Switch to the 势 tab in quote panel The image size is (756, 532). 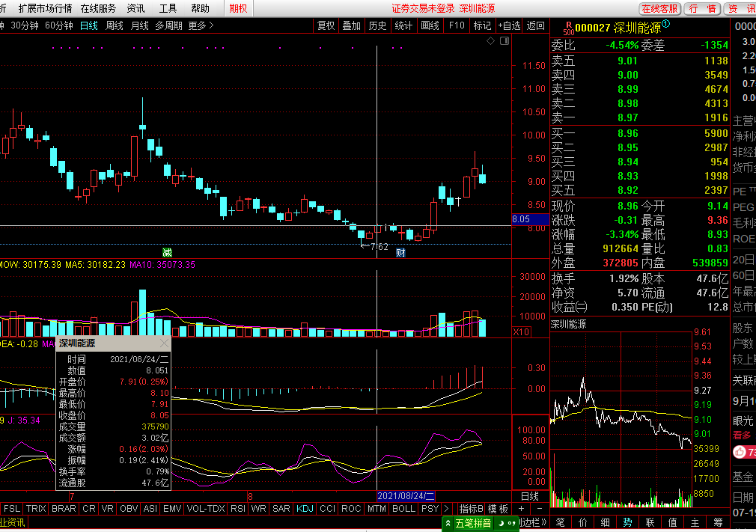627,522
